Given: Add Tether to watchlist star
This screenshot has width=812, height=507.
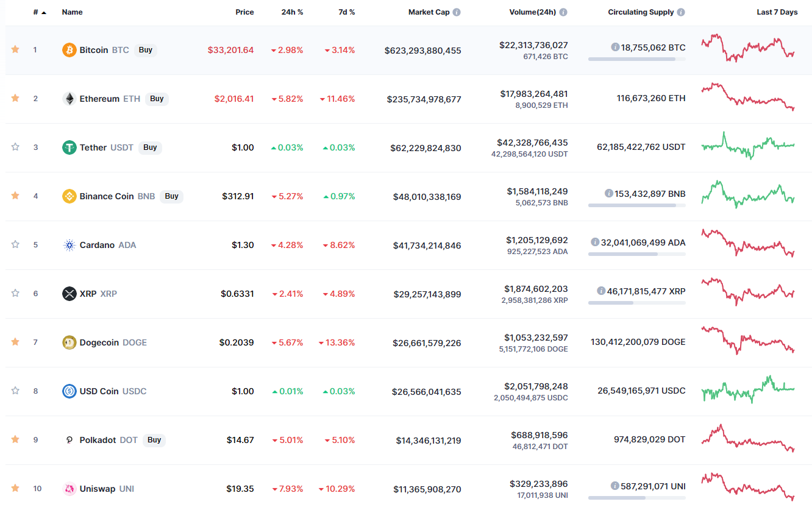Looking at the screenshot, I should click(15, 147).
